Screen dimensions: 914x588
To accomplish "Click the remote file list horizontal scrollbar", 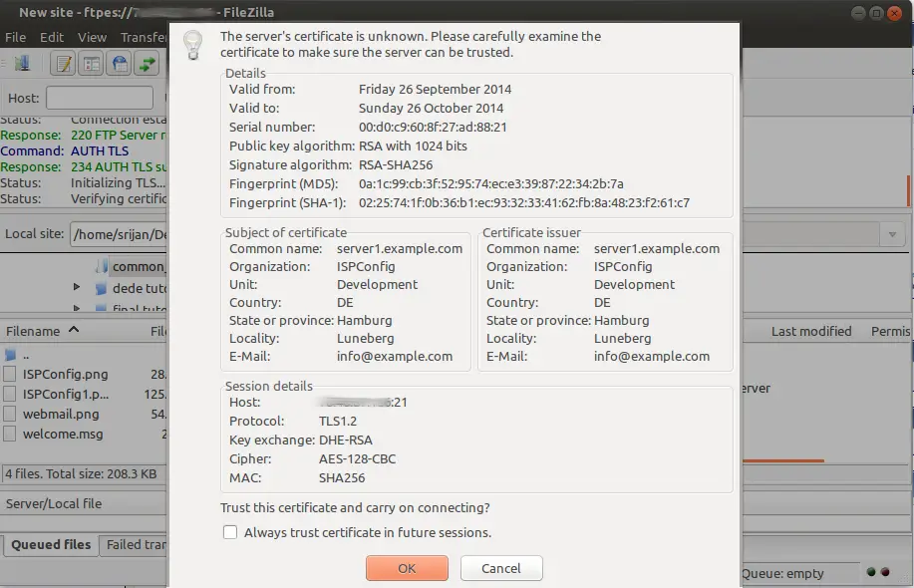I will [x=783, y=461].
